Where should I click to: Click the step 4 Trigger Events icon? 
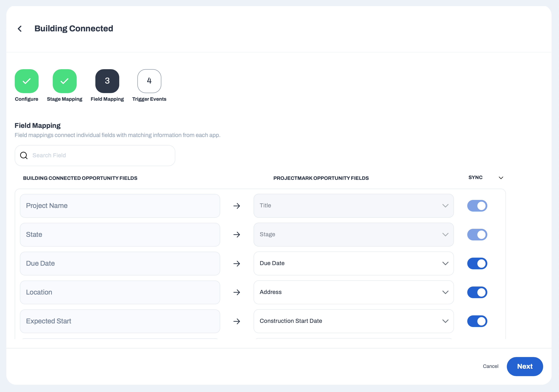coord(149,81)
